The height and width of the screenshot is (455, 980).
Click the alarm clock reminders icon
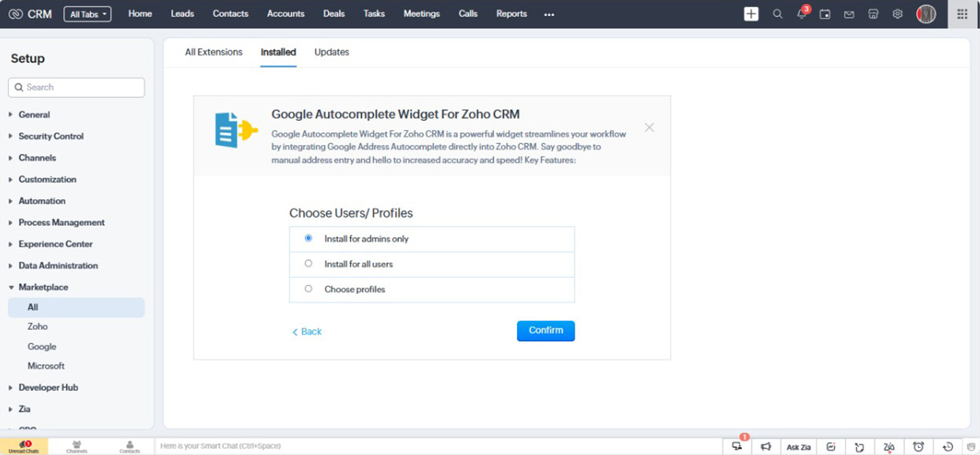coord(918,447)
